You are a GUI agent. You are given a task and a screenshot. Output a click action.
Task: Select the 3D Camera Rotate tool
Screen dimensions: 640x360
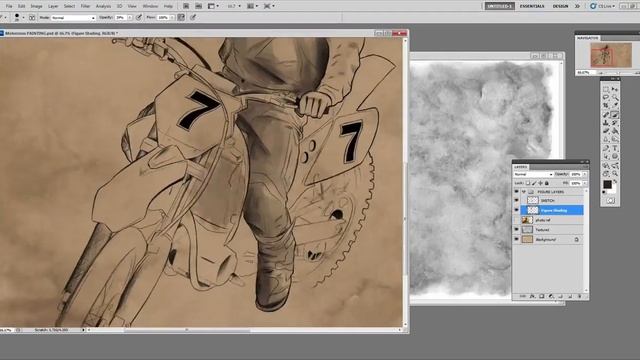(615, 166)
